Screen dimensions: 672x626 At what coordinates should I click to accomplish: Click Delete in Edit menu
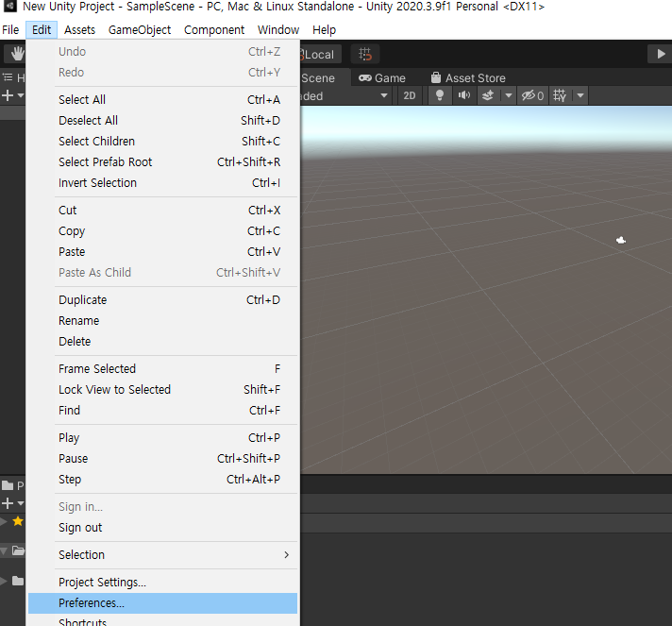coord(163,341)
